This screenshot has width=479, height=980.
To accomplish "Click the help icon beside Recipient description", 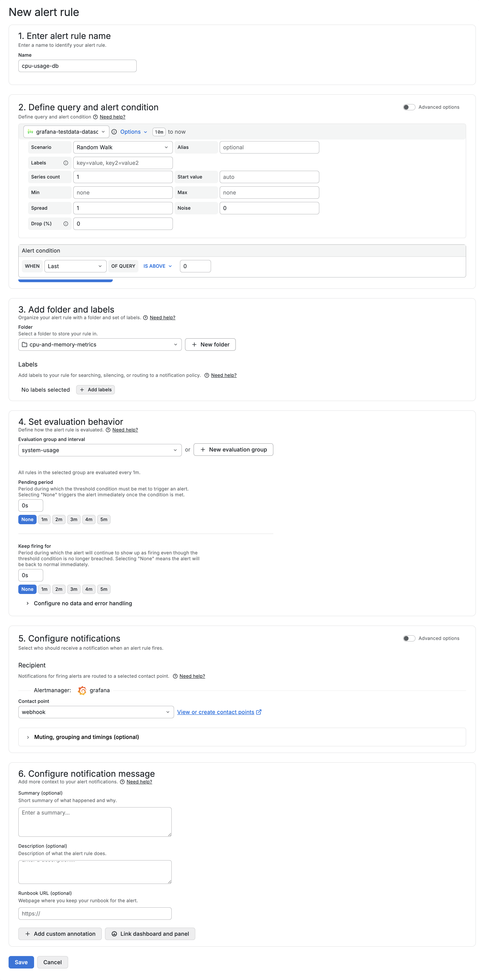I will [x=175, y=676].
